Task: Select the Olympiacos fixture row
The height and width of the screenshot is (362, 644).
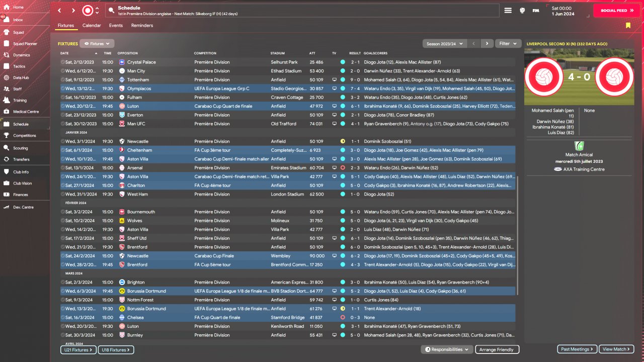Action: click(288, 88)
